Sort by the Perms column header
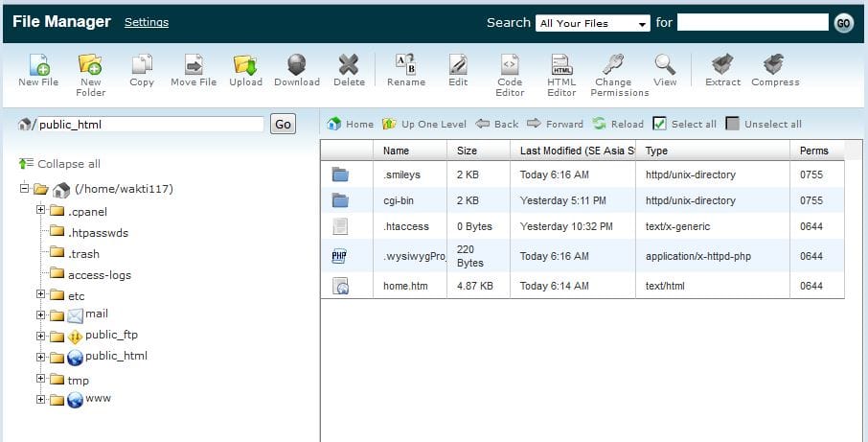The height and width of the screenshot is (442, 868). pyautogui.click(x=817, y=151)
